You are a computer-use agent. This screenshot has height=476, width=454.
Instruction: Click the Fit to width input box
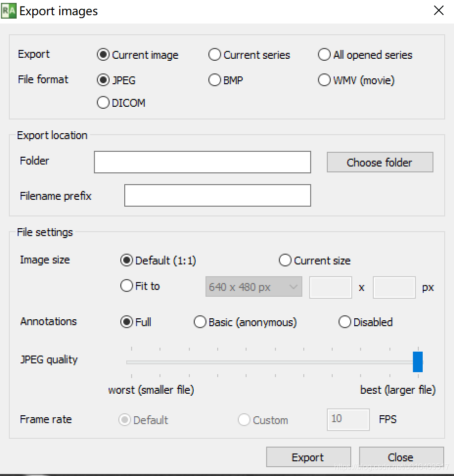tap(331, 287)
